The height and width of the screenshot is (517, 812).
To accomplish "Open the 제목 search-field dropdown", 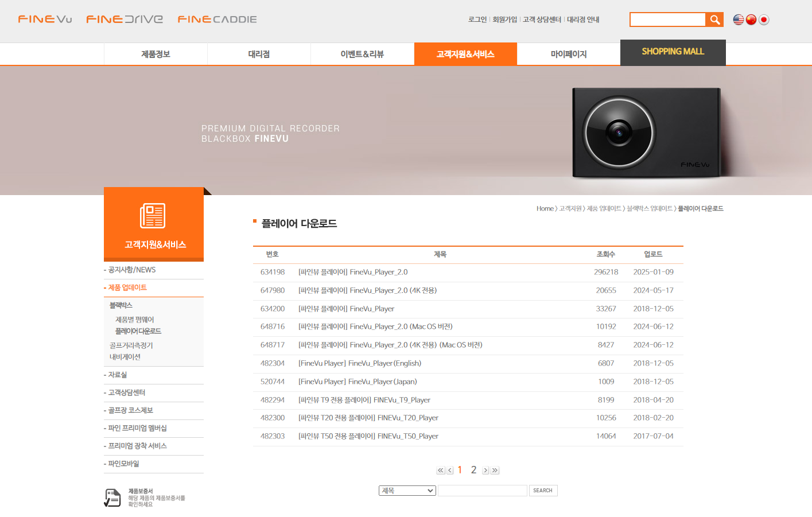I will point(407,491).
